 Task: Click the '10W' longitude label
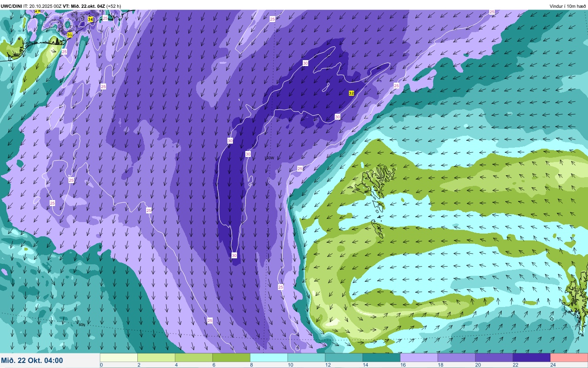coord(270,158)
